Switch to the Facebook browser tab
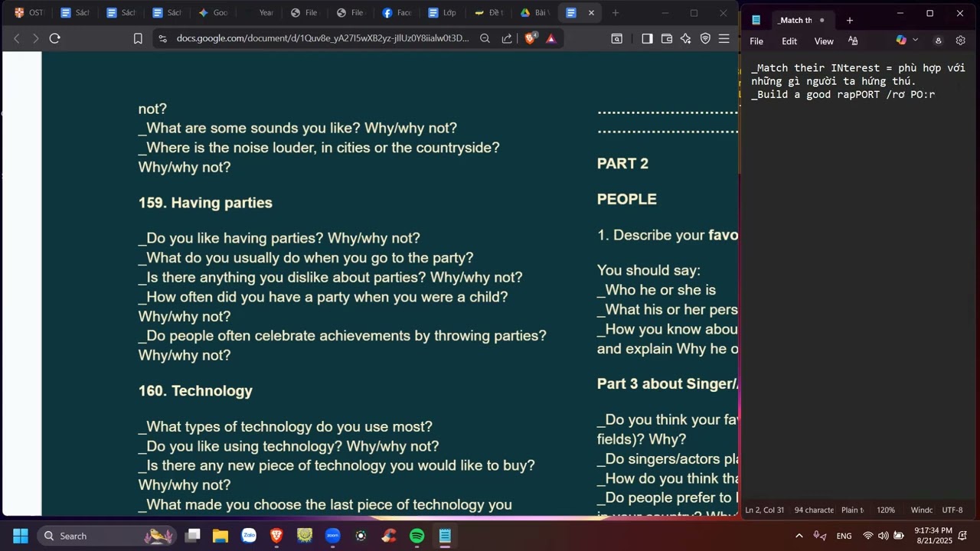This screenshot has height=551, width=980. pos(397,13)
